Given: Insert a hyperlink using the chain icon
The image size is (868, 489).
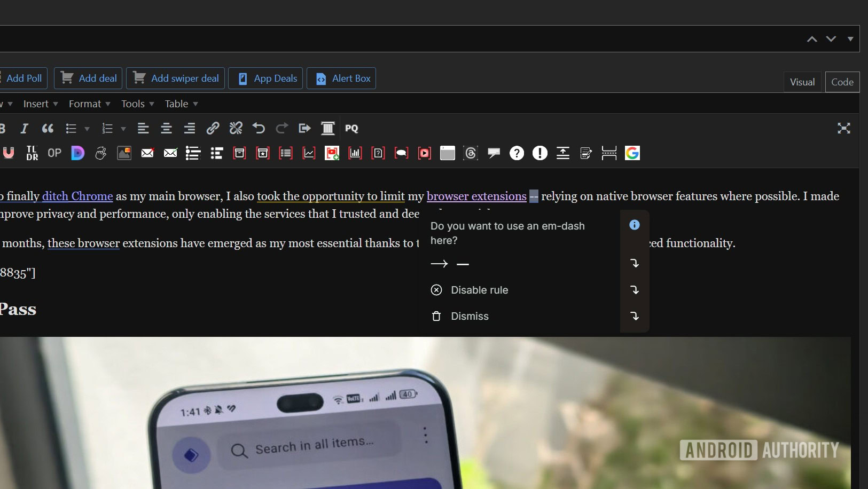Looking at the screenshot, I should tap(212, 128).
